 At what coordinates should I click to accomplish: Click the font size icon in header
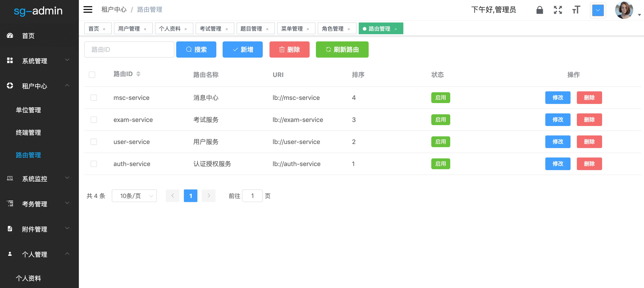point(576,10)
